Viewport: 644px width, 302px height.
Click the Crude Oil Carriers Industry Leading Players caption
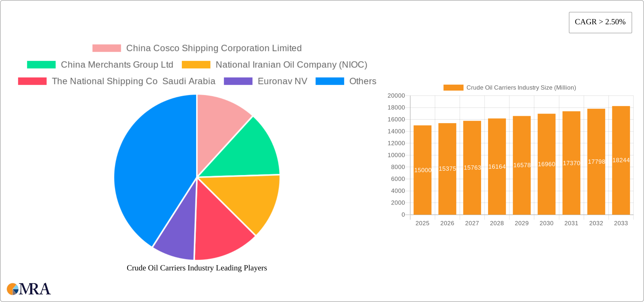point(197,268)
